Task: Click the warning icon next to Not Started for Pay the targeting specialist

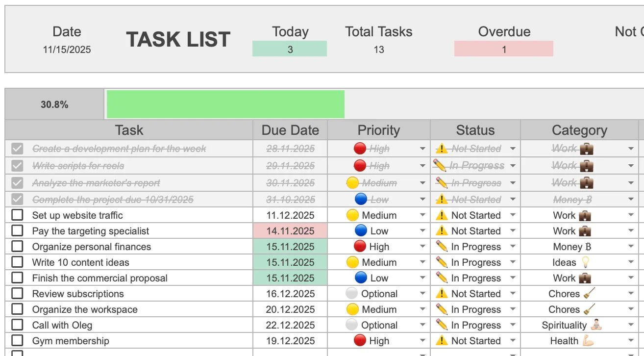Action: pos(443,230)
